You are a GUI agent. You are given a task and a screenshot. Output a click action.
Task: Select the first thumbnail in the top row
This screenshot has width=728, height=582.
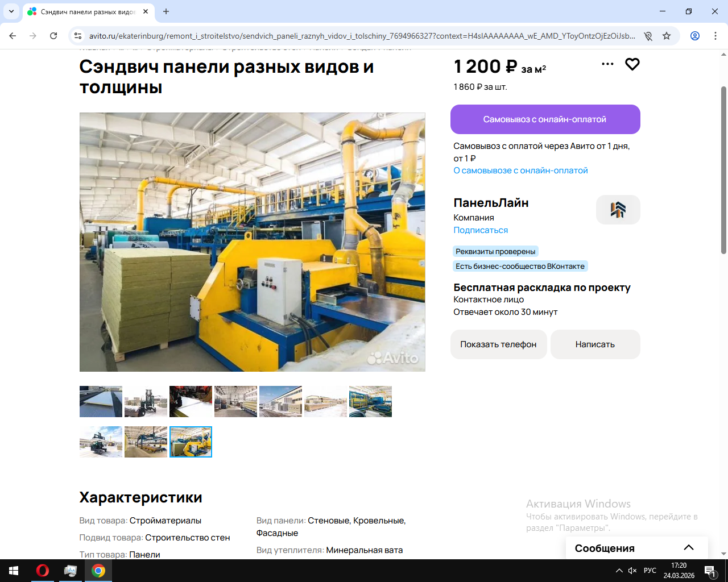[101, 401]
